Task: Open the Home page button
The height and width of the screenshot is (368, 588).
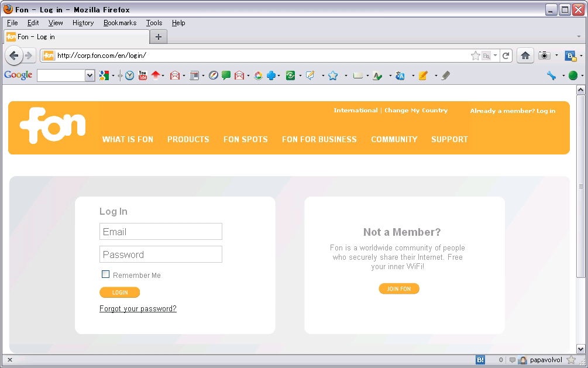Action: 525,56
